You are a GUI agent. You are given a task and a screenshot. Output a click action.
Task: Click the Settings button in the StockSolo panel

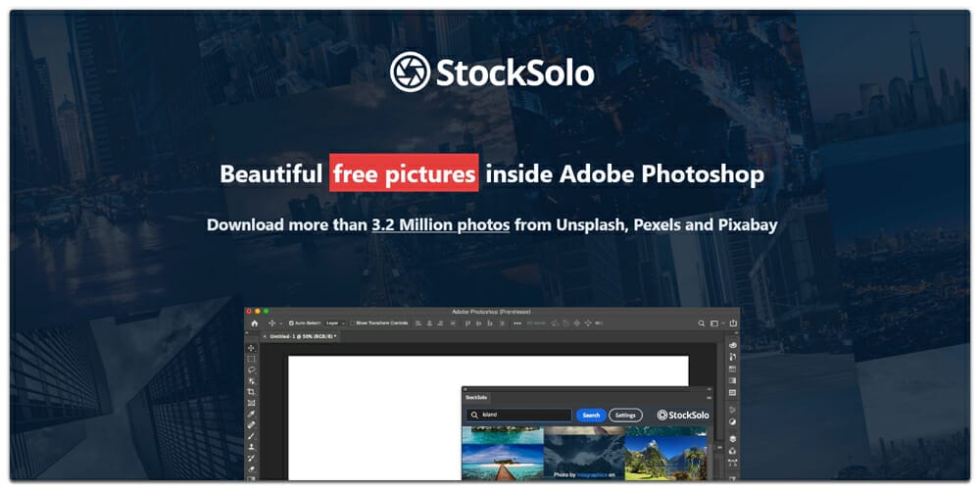point(625,415)
